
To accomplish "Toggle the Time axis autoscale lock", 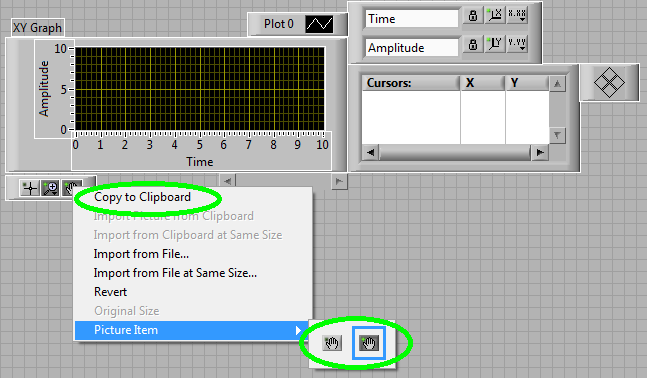I will 473,16.
